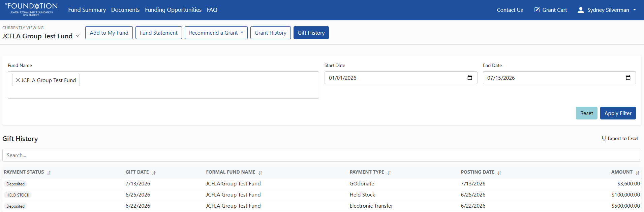Click the Held Stock payment type cell

click(x=362, y=195)
